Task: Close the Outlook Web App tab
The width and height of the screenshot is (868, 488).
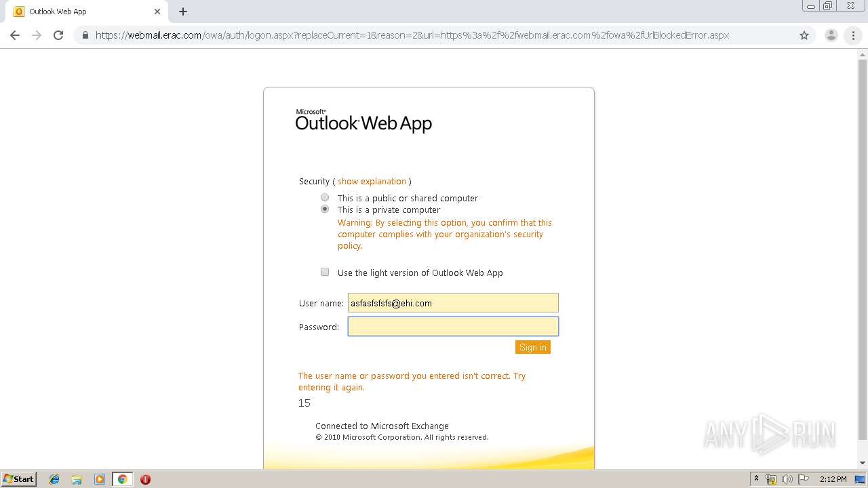Action: (x=157, y=12)
